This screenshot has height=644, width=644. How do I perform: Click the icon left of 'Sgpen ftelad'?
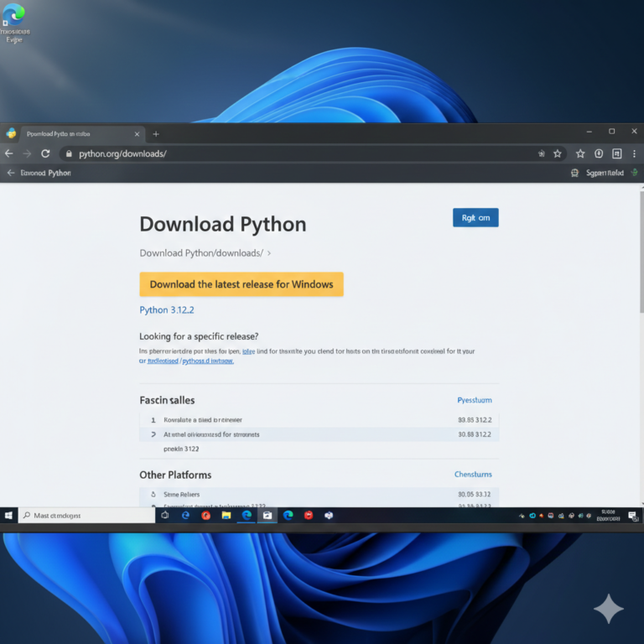(x=574, y=173)
